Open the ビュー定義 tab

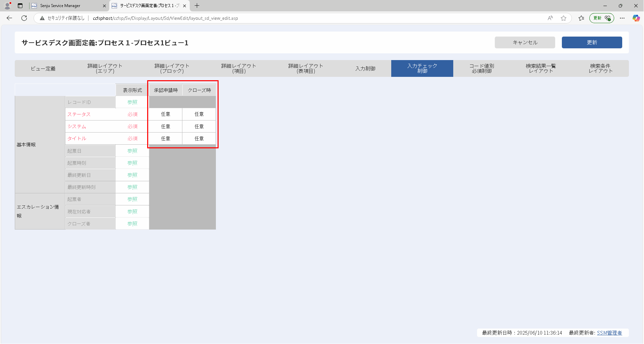43,68
